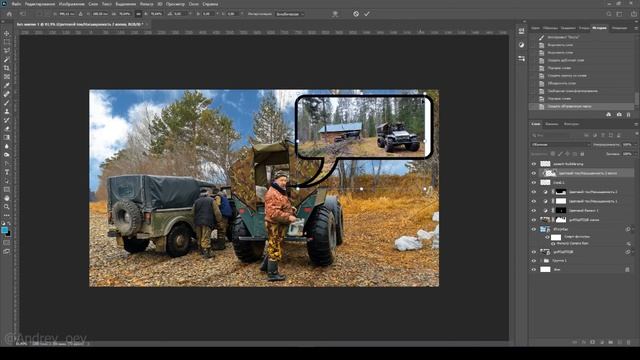The image size is (640, 360).
Task: Hide the Цветовой баланс 1 layer
Action: pyautogui.click(x=533, y=211)
